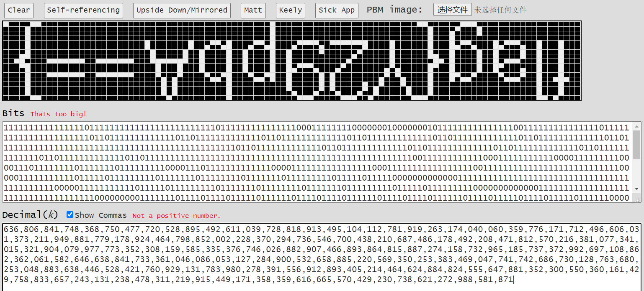Toggle the Show Commas checkbox

pos(70,214)
